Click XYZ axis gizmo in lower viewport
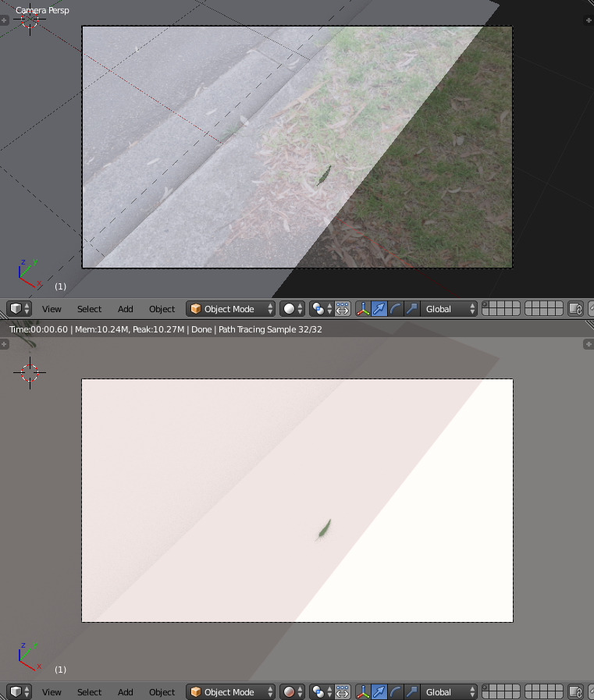This screenshot has height=700, width=594. click(30, 656)
